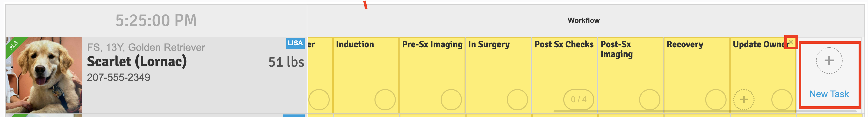
Task: Toggle Update Owner completion circle
Action: 782,99
